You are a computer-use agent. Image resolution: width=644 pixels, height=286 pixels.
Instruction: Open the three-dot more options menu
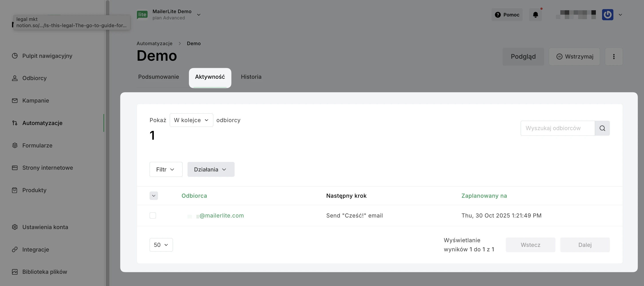(x=614, y=56)
